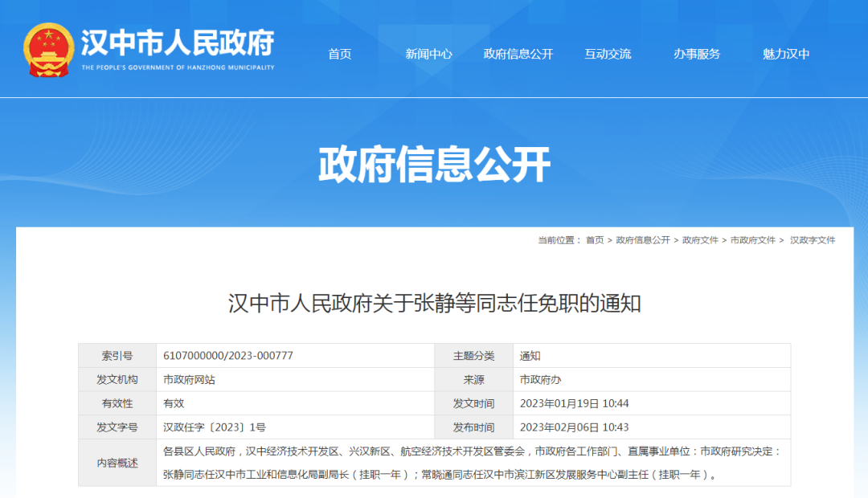
Task: Click the 来源 label cell
Action: click(x=474, y=380)
